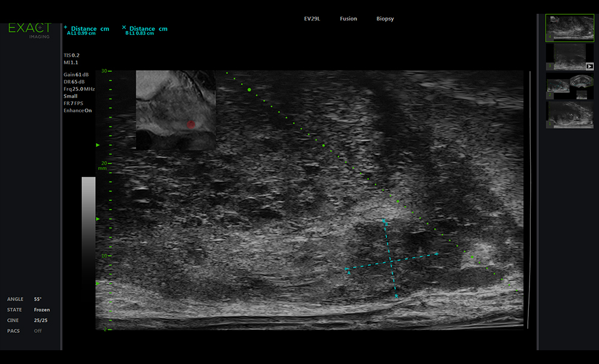Click the Exact Imaging logo
The width and height of the screenshot is (599, 364).
30,31
